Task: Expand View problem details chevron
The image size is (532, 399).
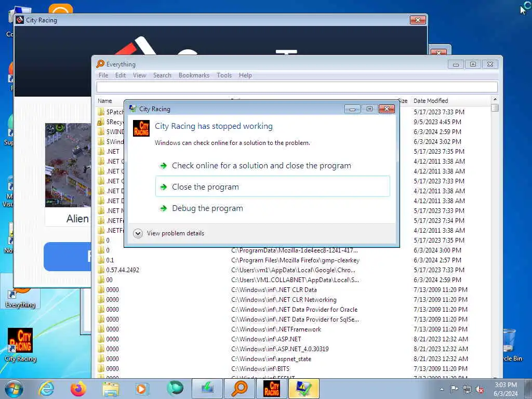Action: coord(138,233)
